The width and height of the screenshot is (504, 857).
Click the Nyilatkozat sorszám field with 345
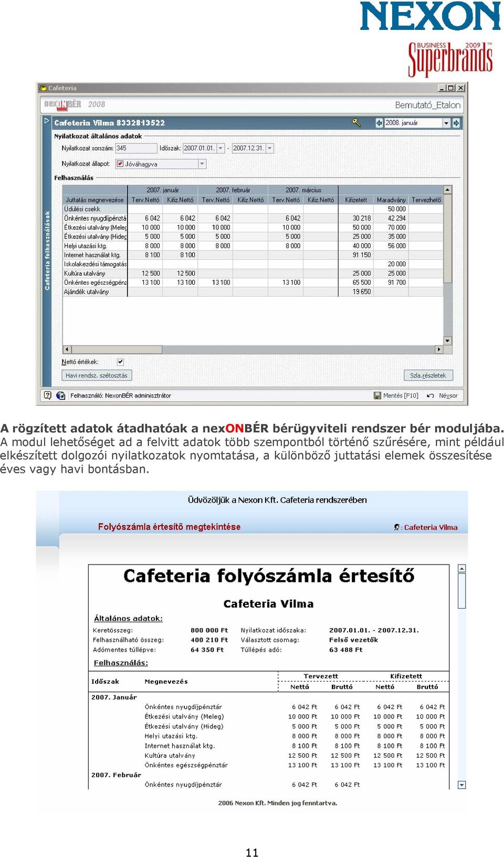tap(136, 149)
